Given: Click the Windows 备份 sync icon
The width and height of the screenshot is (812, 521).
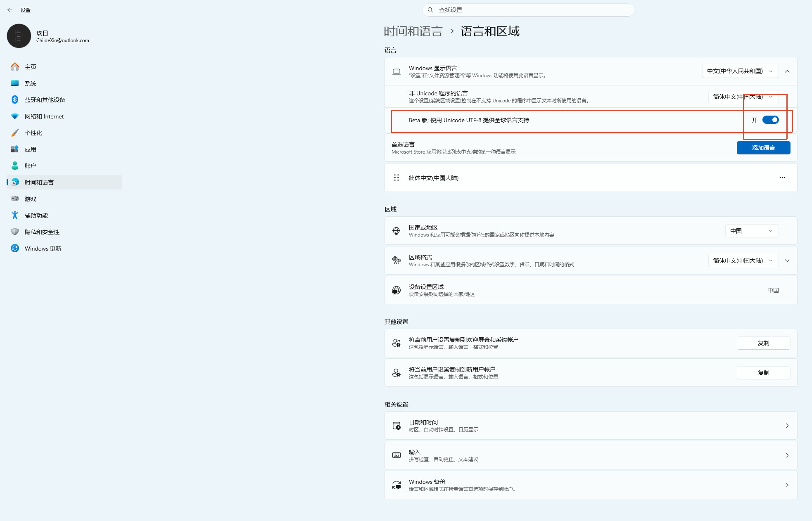Looking at the screenshot, I should [x=397, y=485].
